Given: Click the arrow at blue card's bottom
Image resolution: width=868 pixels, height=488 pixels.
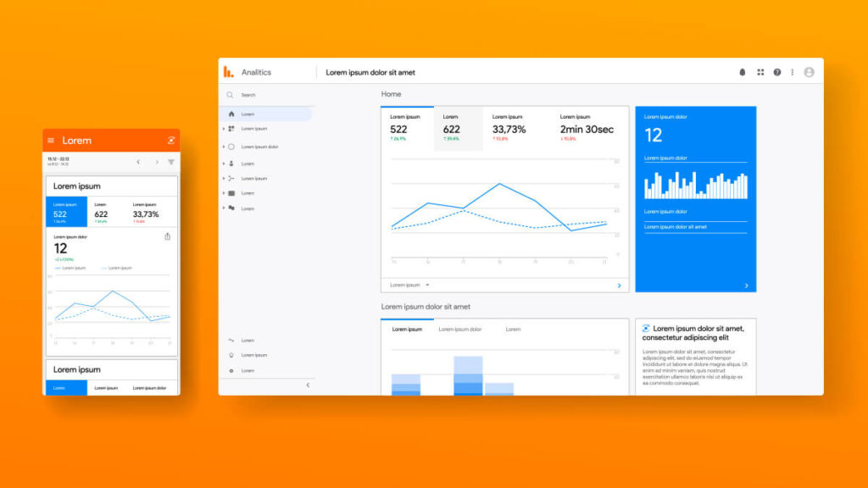Looking at the screenshot, I should coord(746,286).
